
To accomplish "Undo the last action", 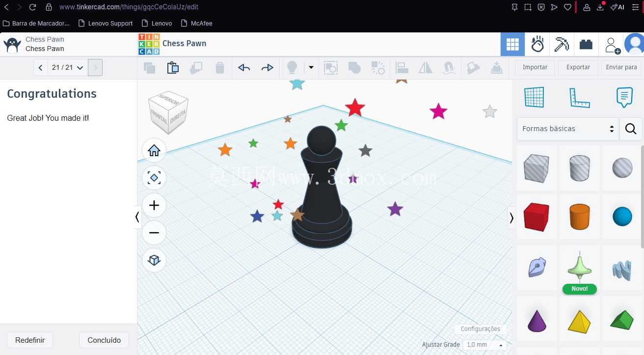I will pos(244,68).
